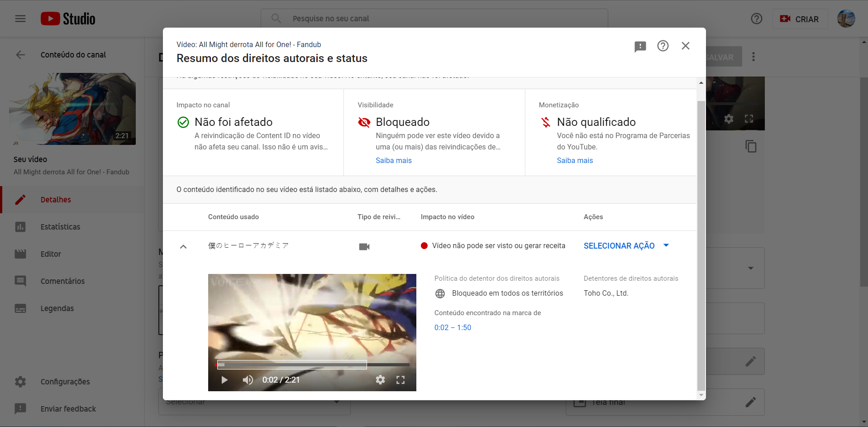Image resolution: width=868 pixels, height=427 pixels.
Task: Click the dropdown arrow beside SELECIONAR AÇÃO
Action: point(666,245)
